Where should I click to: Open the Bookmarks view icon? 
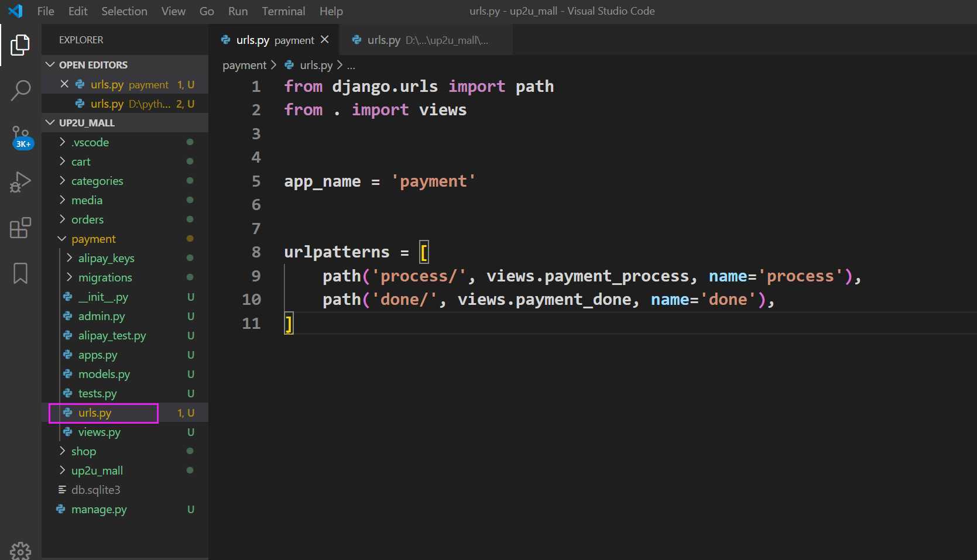pyautogui.click(x=20, y=273)
